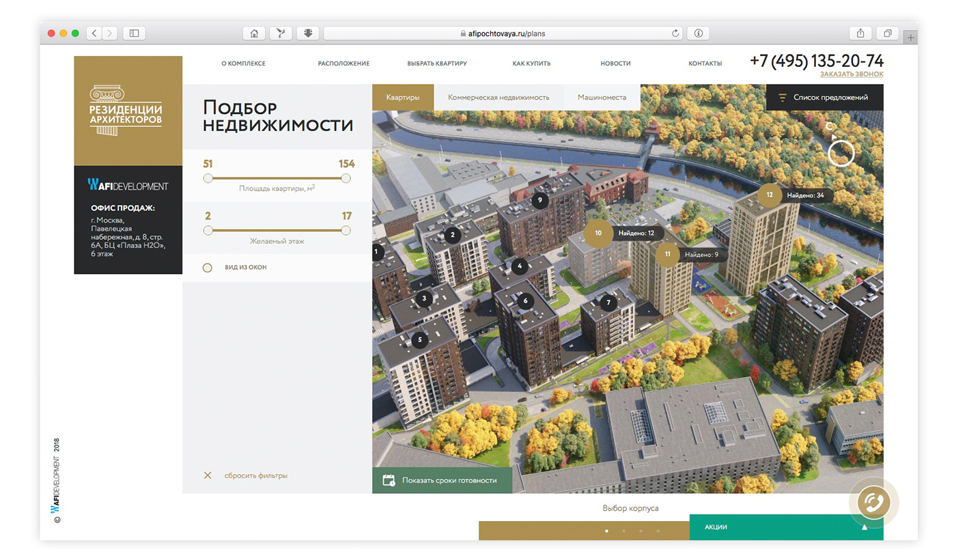Screen dimensions: 956x560
Task: Open Новости menu item
Action: (616, 64)
